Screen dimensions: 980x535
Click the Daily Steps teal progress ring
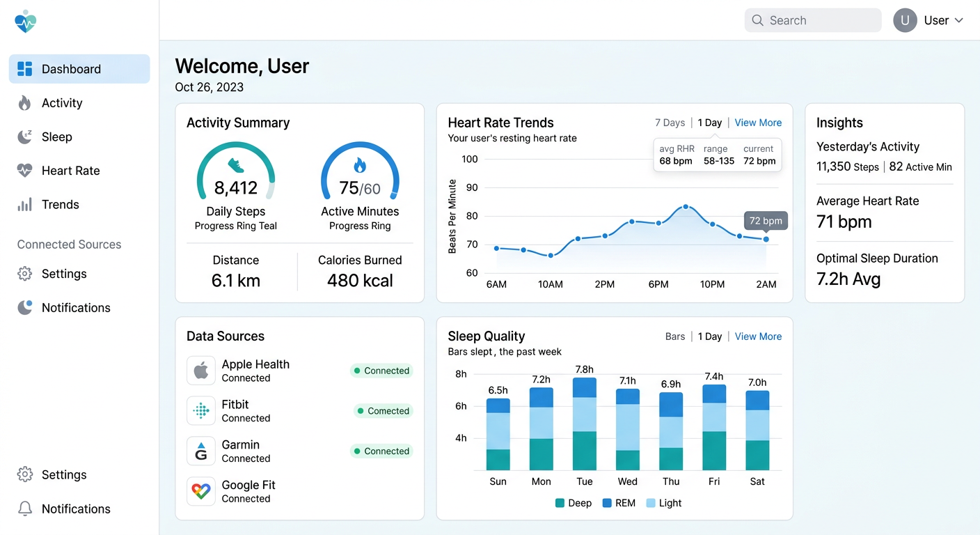(236, 171)
